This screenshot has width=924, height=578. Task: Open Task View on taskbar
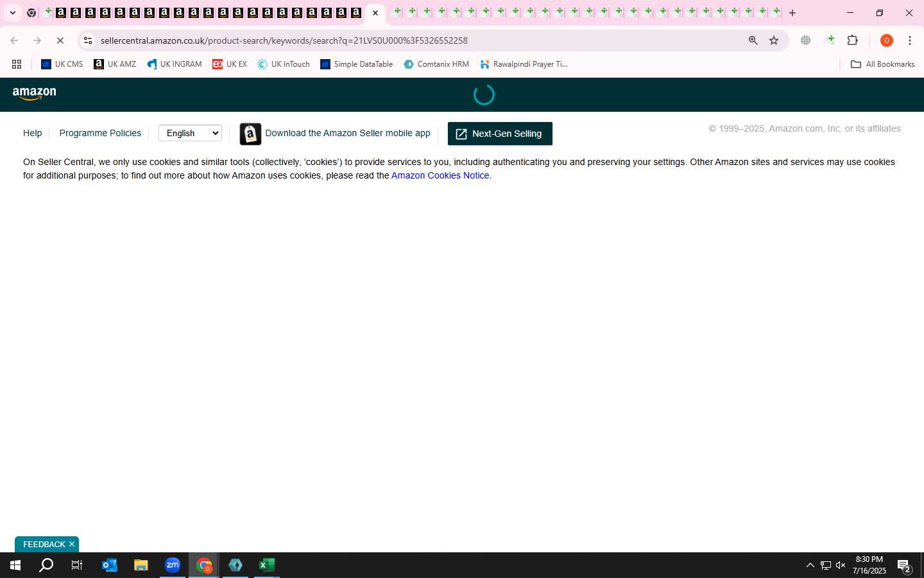pos(77,565)
